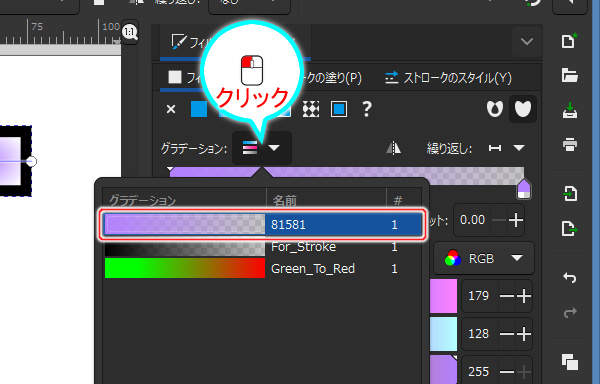This screenshot has width=600, height=384.
Task: Select the nonzero fill rule heart icon
Action: (x=523, y=109)
